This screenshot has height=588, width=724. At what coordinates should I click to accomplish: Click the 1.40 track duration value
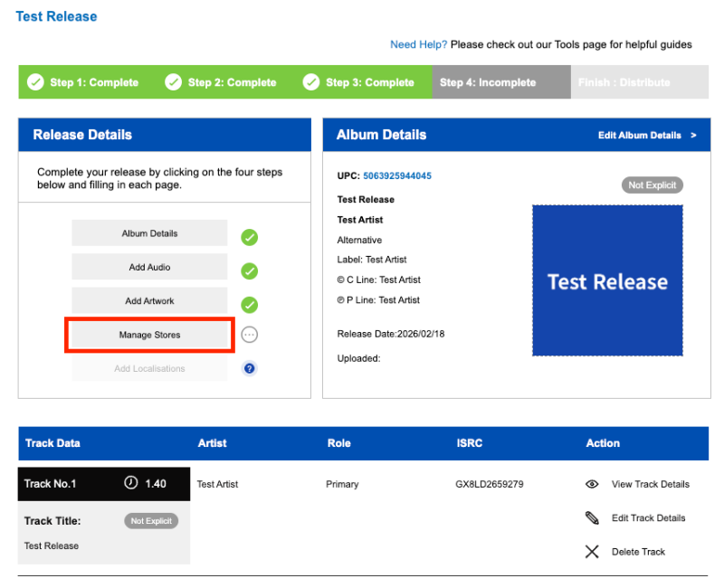156,484
